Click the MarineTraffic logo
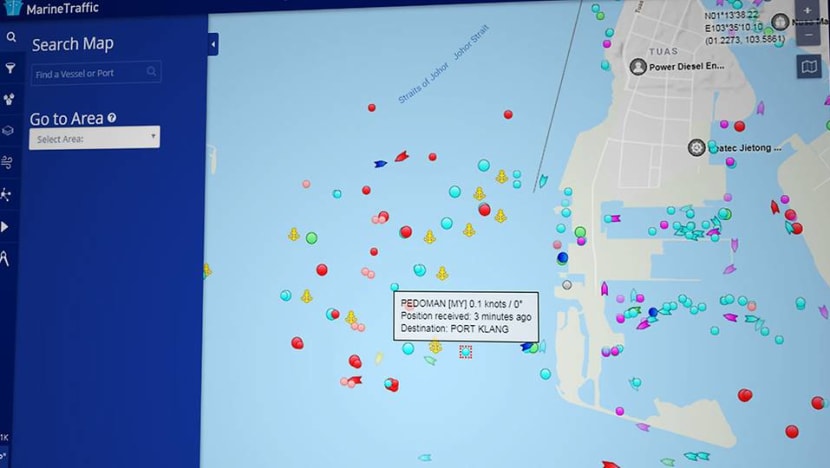 click(51, 8)
